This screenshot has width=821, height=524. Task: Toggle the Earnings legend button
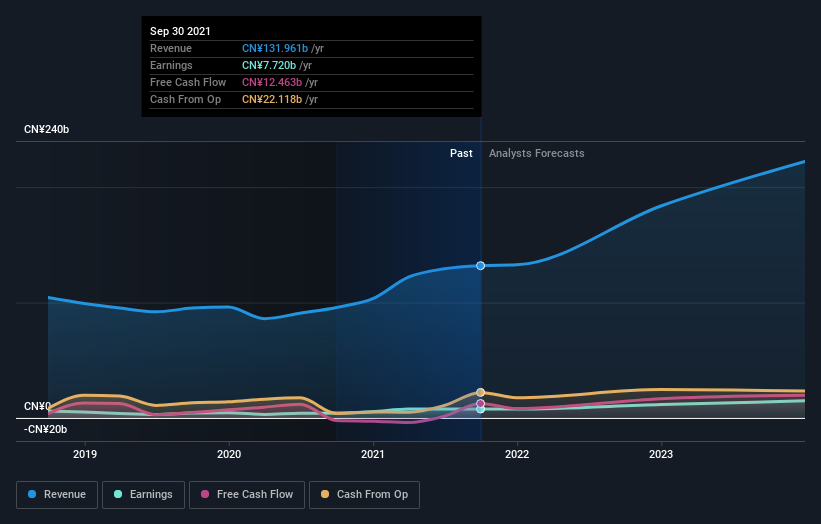click(x=143, y=495)
